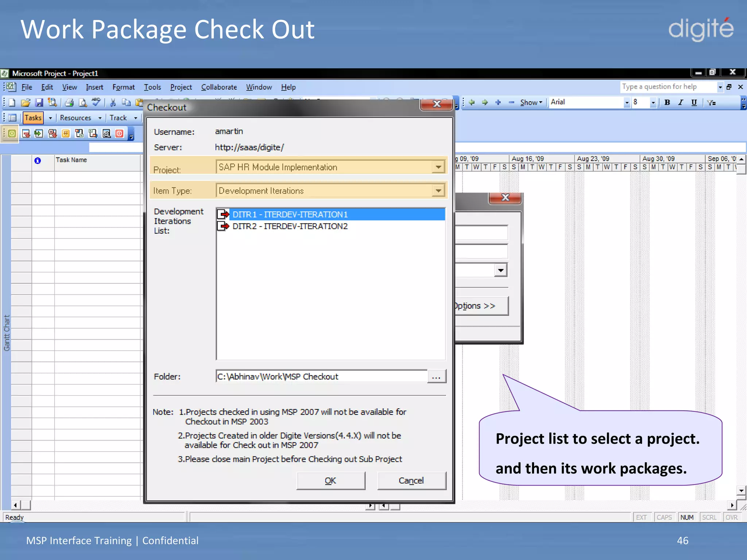Open Print Preview icon
747x560 pixels.
click(x=83, y=103)
